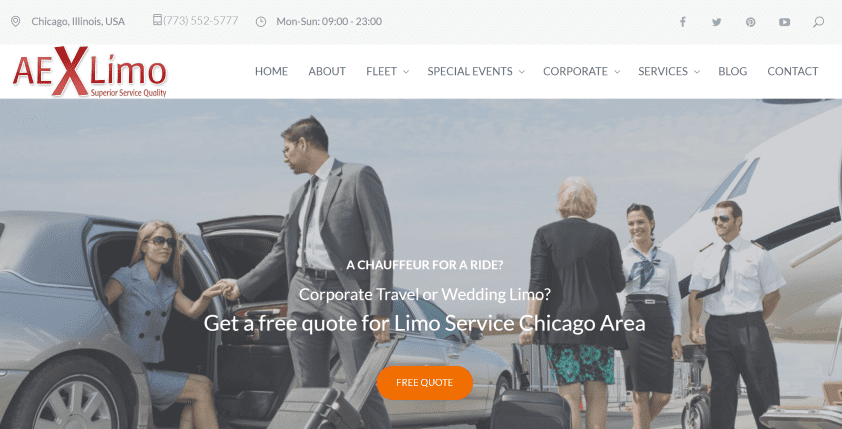Open the YouTube social icon
The image size is (842, 429).
click(785, 22)
